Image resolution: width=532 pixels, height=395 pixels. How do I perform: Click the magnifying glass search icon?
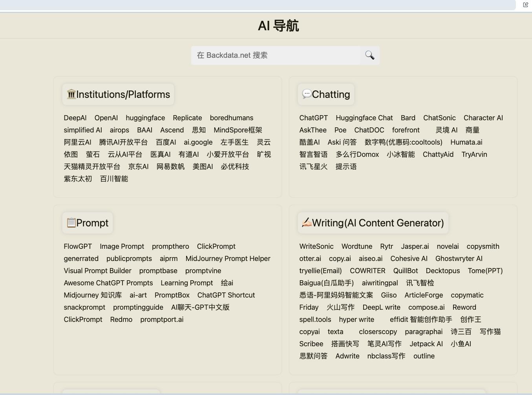pyautogui.click(x=369, y=55)
